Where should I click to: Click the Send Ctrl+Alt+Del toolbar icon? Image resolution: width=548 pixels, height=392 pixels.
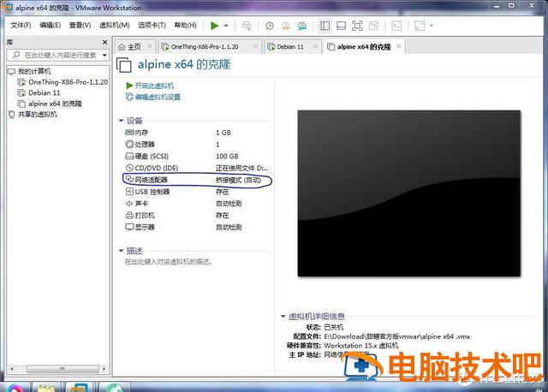(247, 26)
